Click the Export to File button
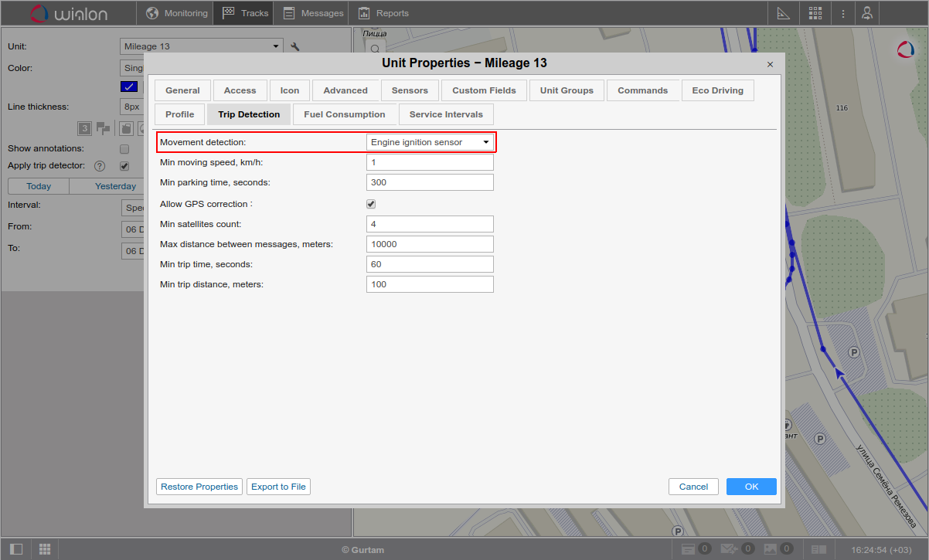 (279, 487)
